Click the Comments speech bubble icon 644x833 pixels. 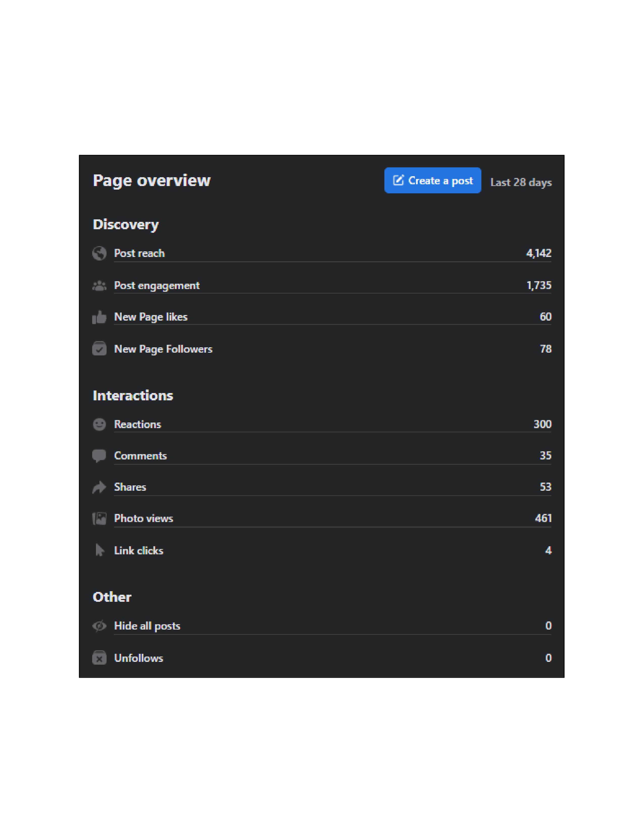pos(99,456)
